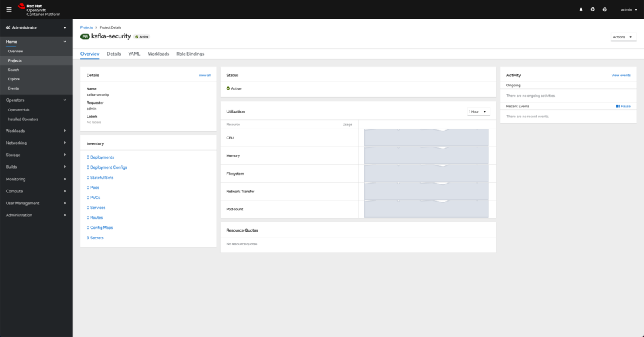Viewport: 644px width, 337px height.
Task: Expand the Builds navigation section
Action: [36, 167]
